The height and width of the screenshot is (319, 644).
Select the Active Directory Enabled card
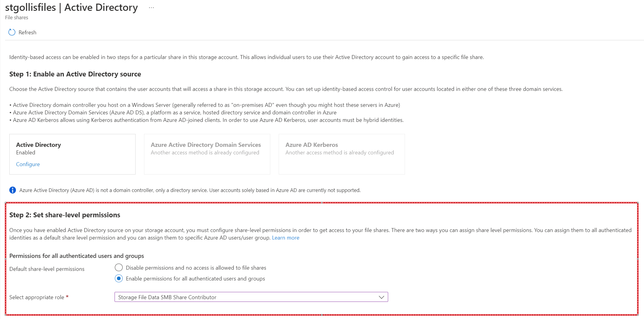(72, 154)
